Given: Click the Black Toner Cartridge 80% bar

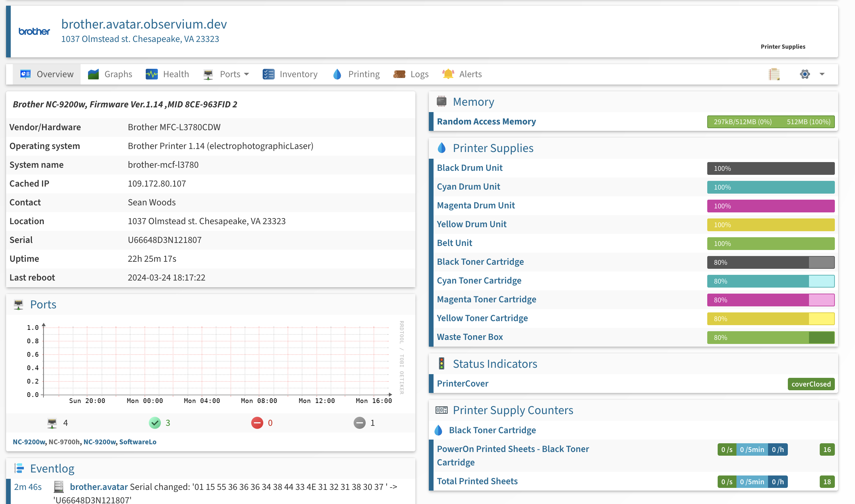Looking at the screenshot, I should [771, 262].
